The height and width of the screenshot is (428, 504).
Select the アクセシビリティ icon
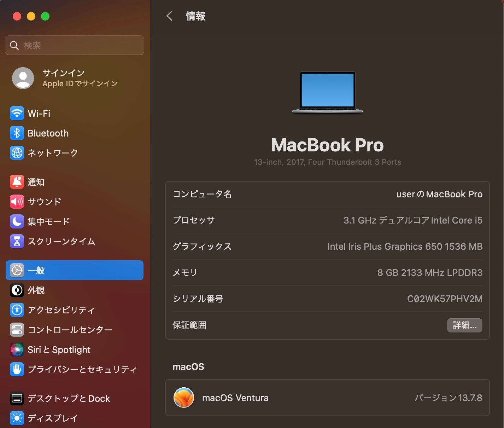click(17, 310)
